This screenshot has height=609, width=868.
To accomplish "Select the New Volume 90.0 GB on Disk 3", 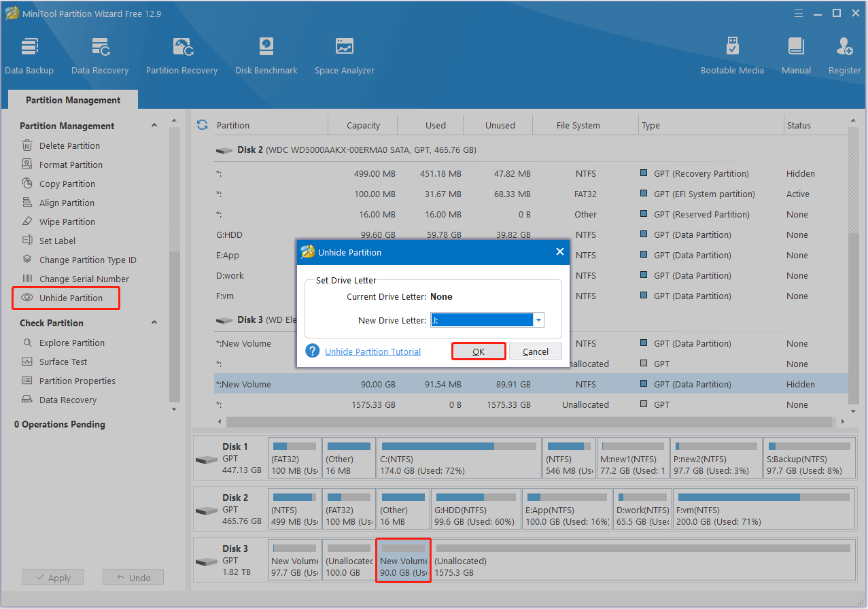I will 403,560.
